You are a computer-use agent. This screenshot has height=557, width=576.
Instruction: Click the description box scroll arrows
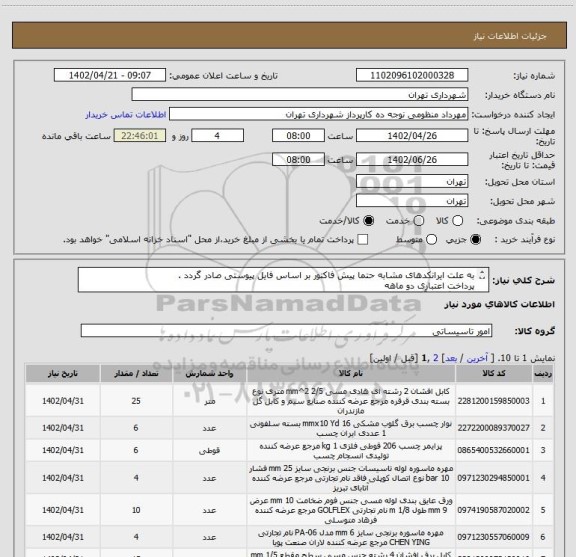[482, 275]
